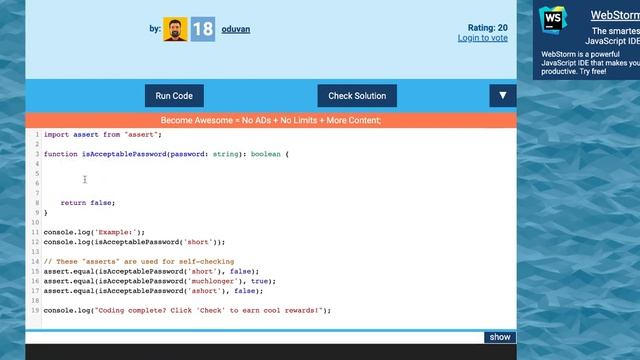Click the 'Coding complete?' console.log line
Image resolution: width=640 pixels, height=360 pixels.
pos(187,311)
